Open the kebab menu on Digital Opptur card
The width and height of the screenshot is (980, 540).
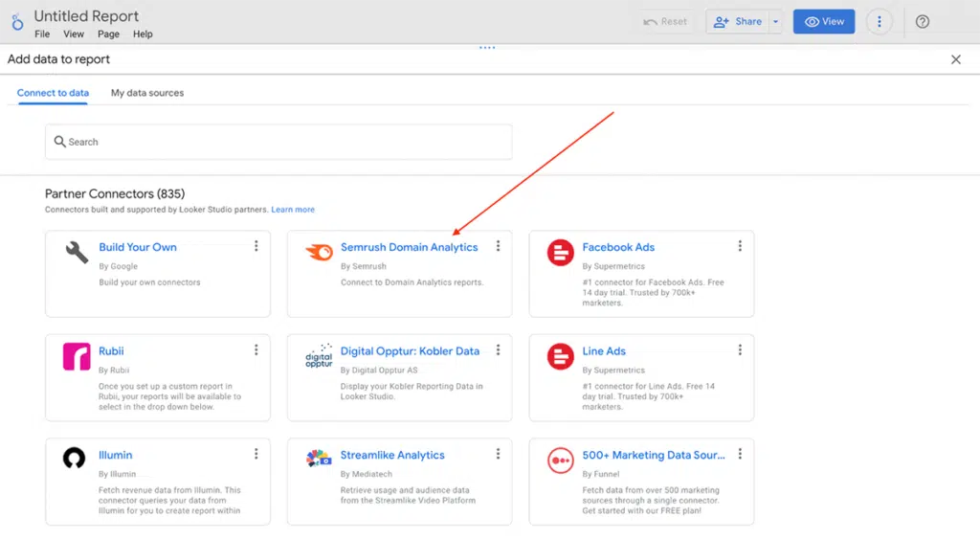pyautogui.click(x=498, y=350)
